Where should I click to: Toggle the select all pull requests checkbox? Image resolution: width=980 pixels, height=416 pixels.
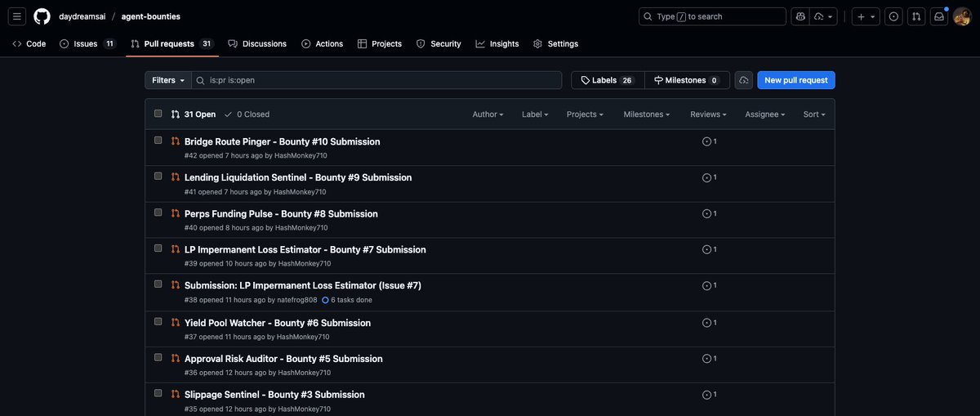click(158, 114)
